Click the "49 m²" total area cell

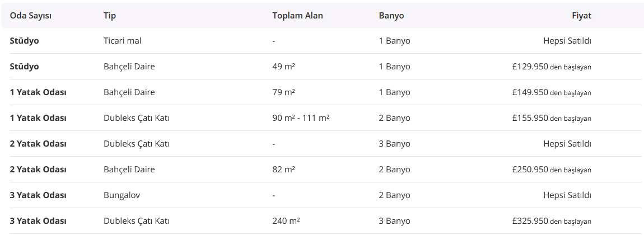(283, 67)
